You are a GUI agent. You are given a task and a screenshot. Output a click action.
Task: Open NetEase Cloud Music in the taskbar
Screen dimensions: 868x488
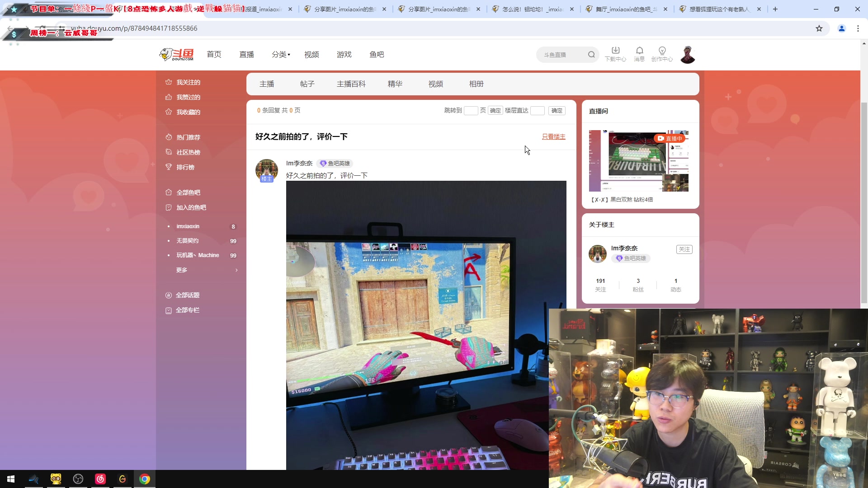click(x=100, y=479)
